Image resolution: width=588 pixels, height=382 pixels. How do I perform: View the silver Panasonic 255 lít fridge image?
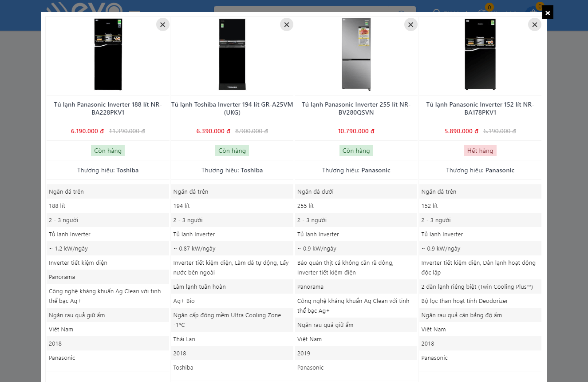356,54
